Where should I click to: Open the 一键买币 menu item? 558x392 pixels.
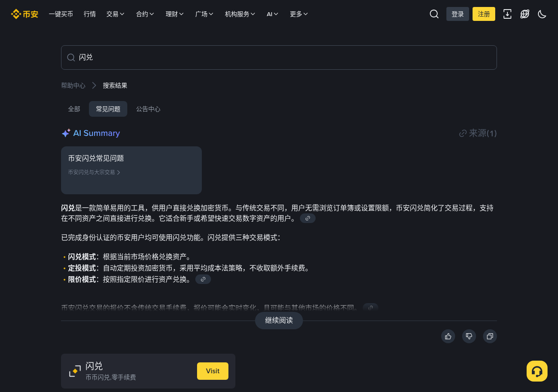[x=61, y=14]
